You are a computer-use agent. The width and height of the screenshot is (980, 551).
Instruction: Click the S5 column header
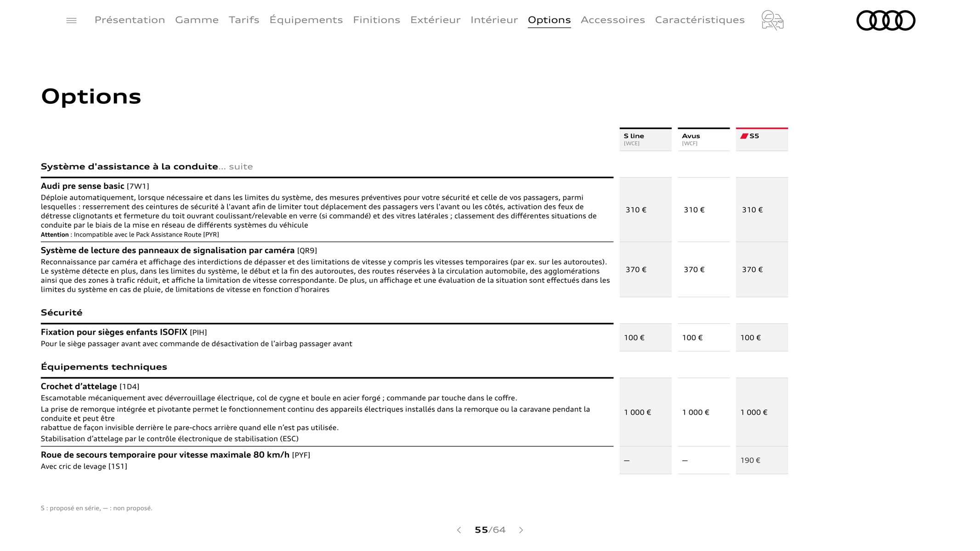tap(762, 139)
